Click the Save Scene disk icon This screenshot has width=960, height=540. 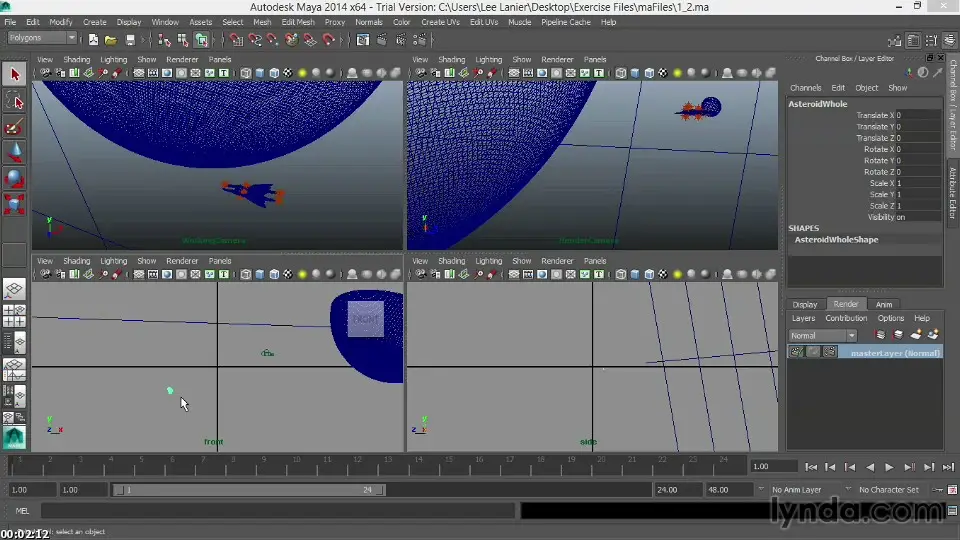[130, 40]
